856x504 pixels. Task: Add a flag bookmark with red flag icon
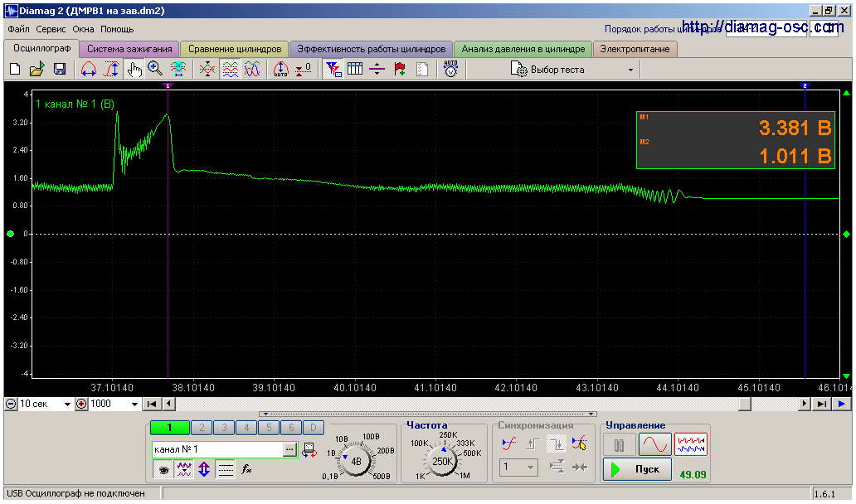pos(400,70)
